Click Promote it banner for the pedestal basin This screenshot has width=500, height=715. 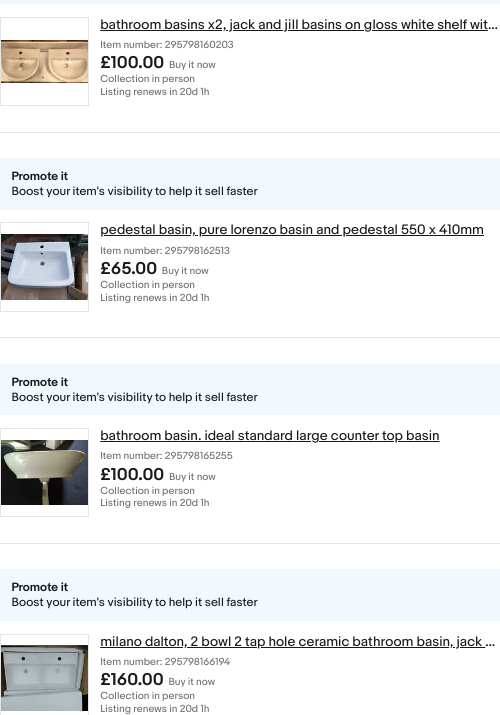pyautogui.click(x=250, y=184)
